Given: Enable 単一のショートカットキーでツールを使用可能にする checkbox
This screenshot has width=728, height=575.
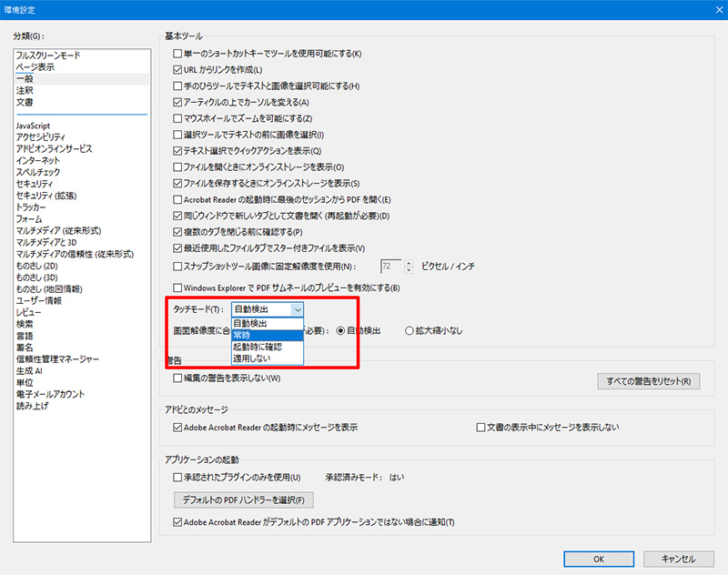Looking at the screenshot, I should tap(178, 54).
